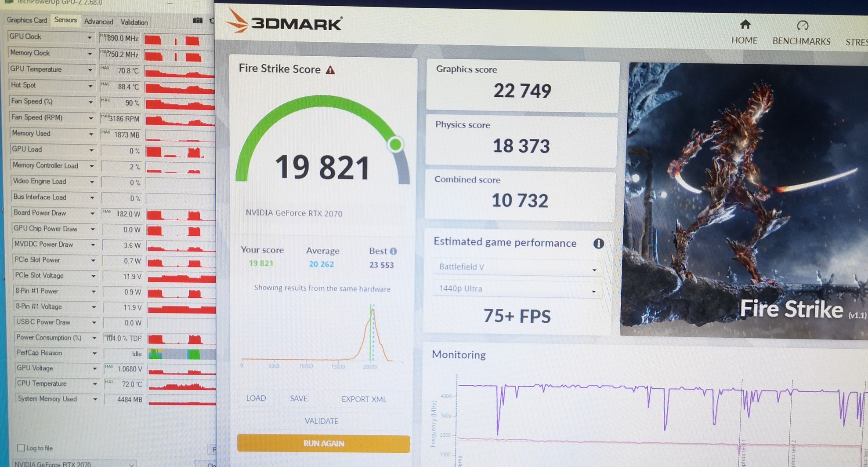
Task: Expand the Board Power Draw dropdown
Action: click(92, 214)
